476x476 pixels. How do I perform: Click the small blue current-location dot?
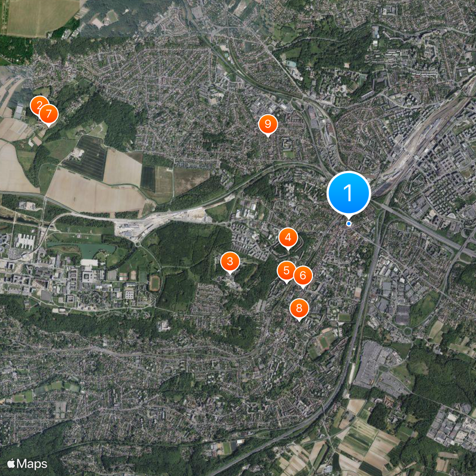point(349,224)
